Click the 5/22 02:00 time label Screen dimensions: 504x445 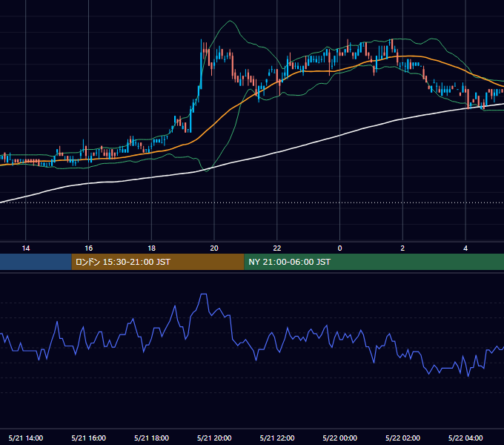[402, 438]
